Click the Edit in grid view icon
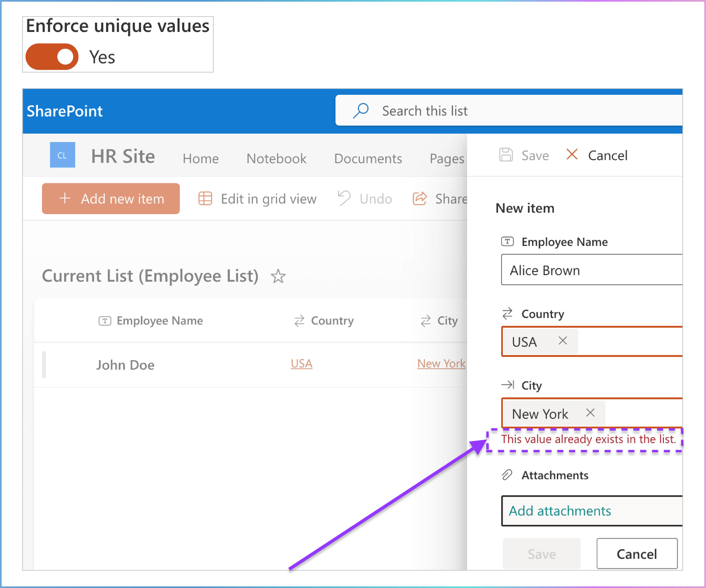Screen dimensions: 706x588 205,199
